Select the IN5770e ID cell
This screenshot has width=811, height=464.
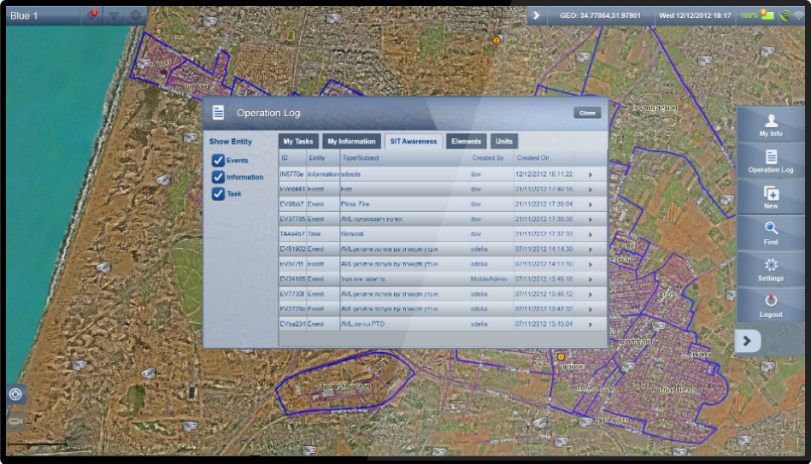[x=292, y=174]
